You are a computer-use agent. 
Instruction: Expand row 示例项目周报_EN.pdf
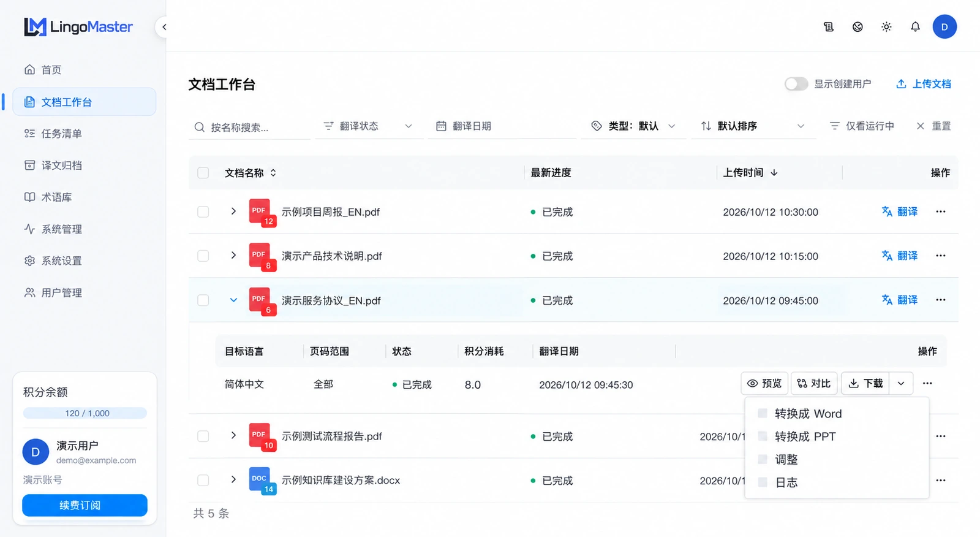pos(233,211)
